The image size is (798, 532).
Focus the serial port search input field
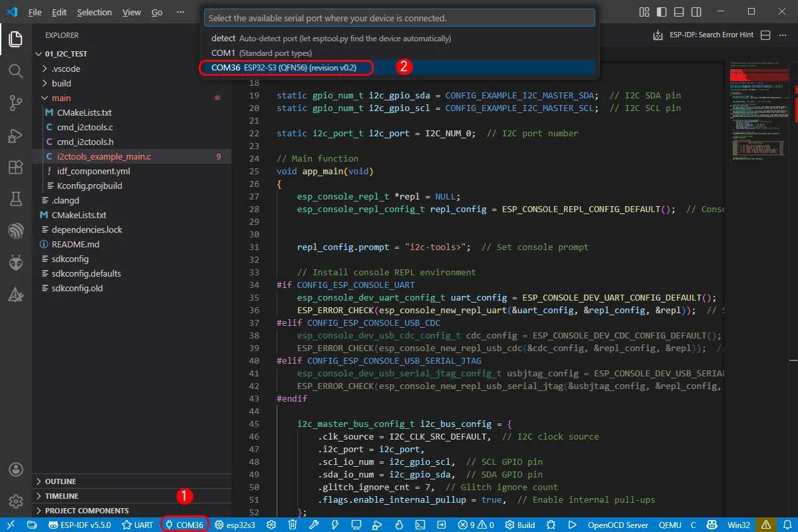[x=399, y=18]
